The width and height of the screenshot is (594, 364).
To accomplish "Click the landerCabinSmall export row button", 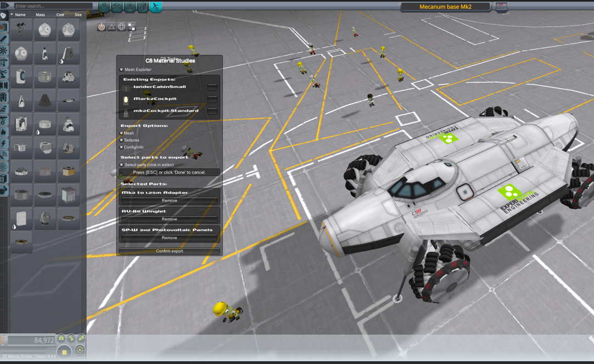I will [212, 87].
